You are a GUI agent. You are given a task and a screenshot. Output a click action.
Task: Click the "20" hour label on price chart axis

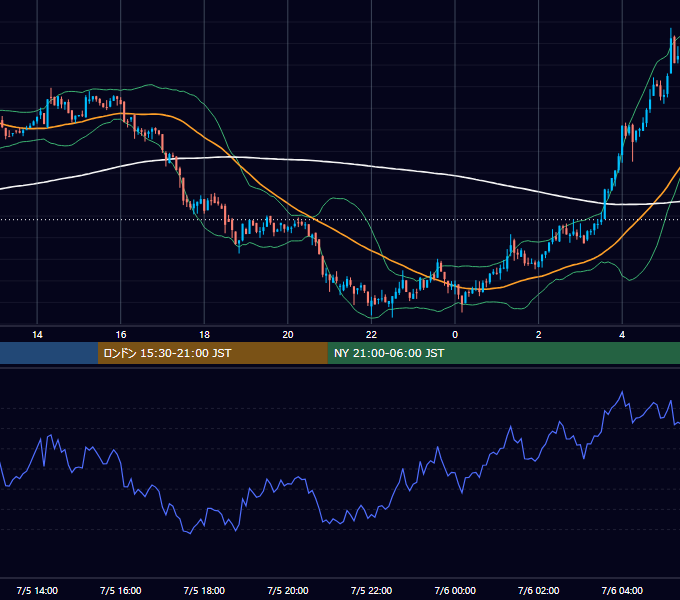[x=288, y=335]
